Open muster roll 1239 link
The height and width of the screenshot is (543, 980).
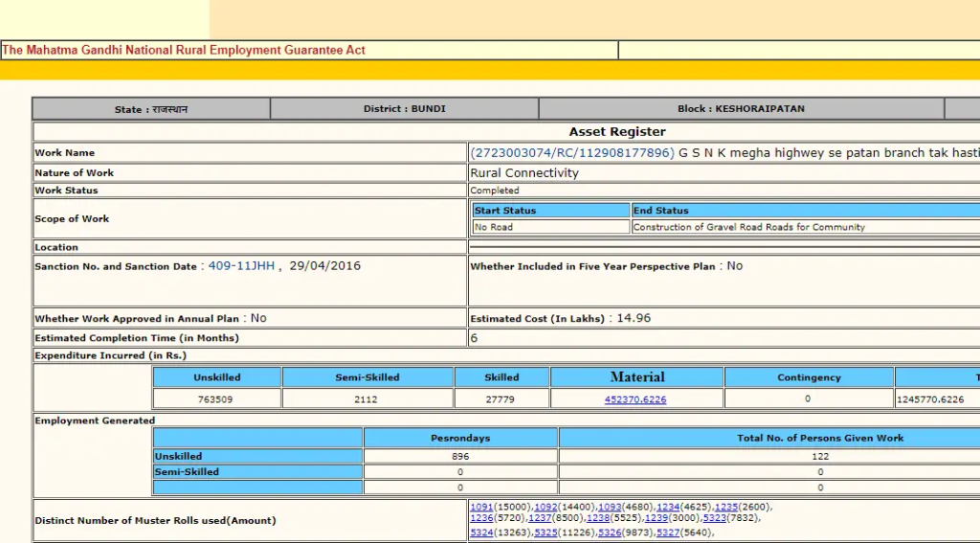pos(657,518)
